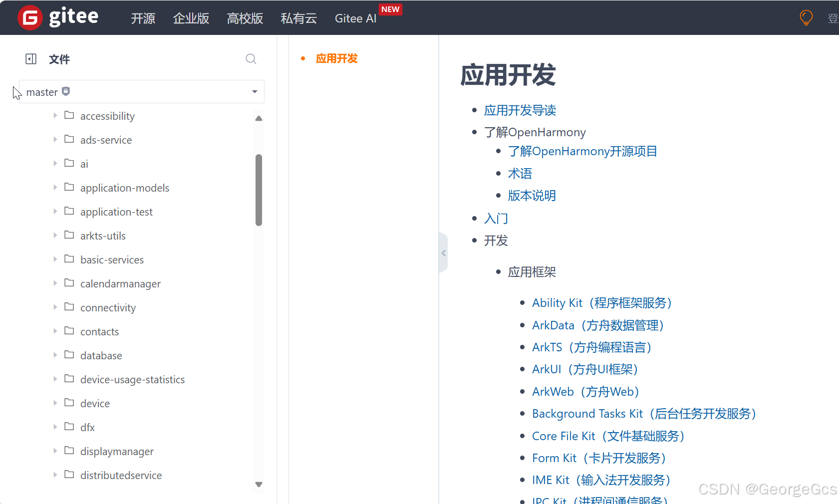The image size is (839, 504).
Task: Open the 私有云 menu
Action: 299,18
